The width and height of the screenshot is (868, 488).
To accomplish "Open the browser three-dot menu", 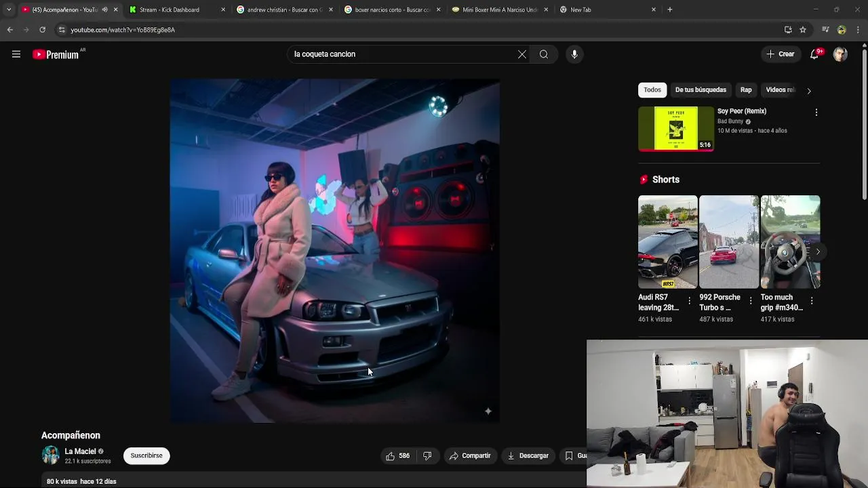I will (x=858, y=30).
